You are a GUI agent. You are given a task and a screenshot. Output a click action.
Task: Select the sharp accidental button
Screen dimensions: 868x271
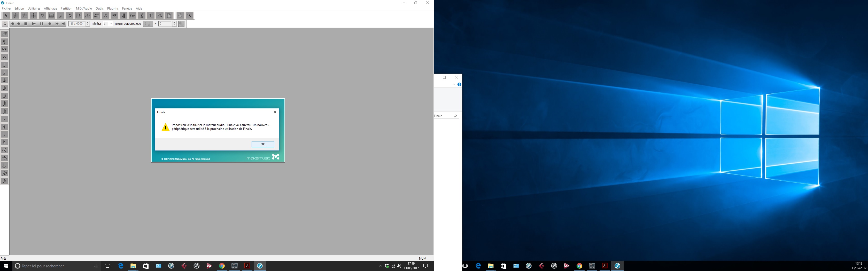coord(4,127)
